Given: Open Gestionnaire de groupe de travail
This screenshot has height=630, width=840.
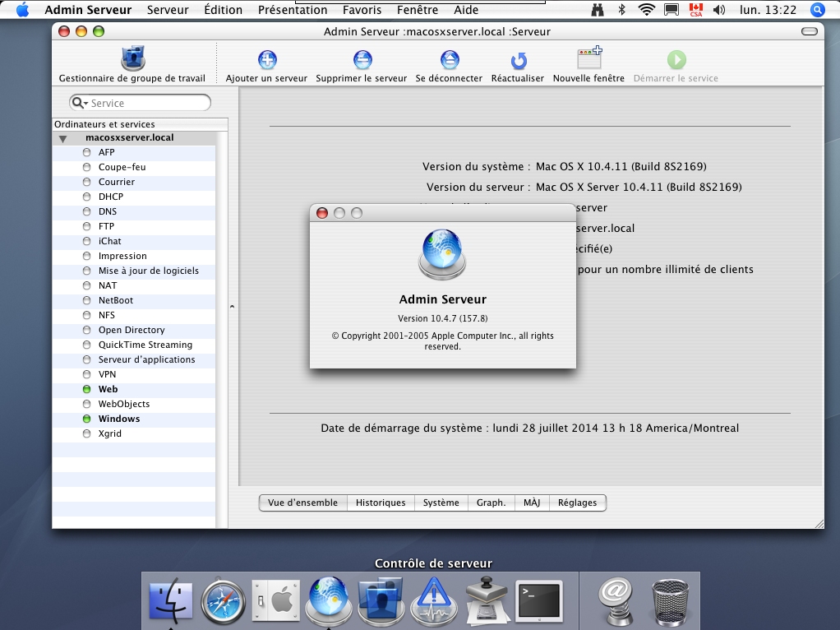Looking at the screenshot, I should pos(132,60).
